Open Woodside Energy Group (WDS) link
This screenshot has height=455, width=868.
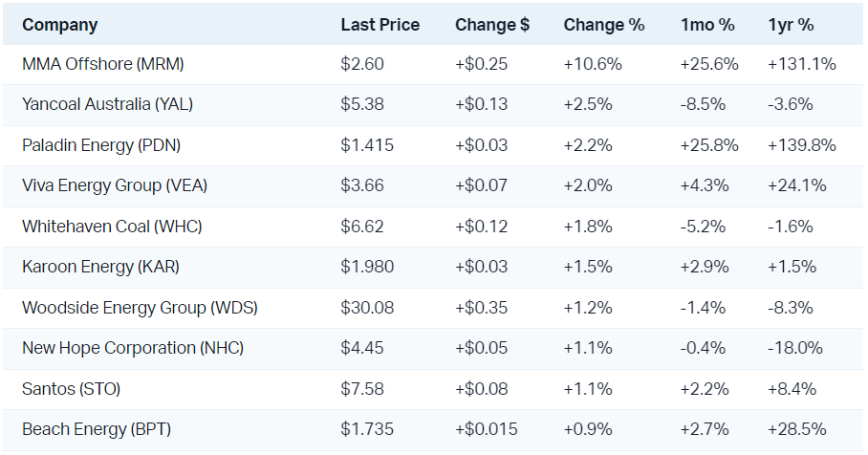pyautogui.click(x=140, y=308)
